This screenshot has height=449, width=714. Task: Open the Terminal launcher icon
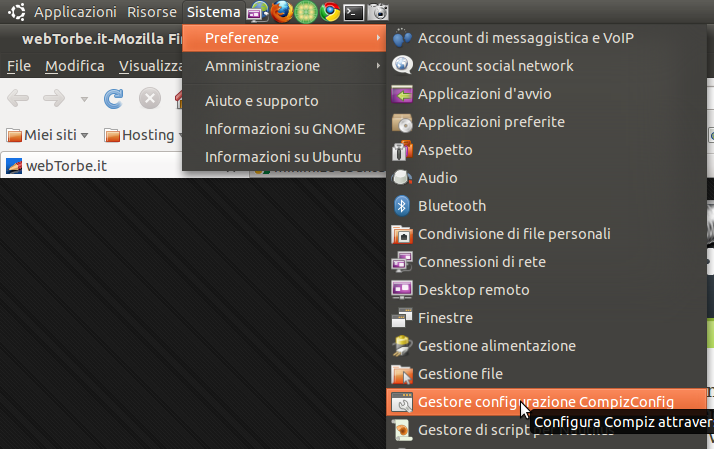(x=354, y=12)
